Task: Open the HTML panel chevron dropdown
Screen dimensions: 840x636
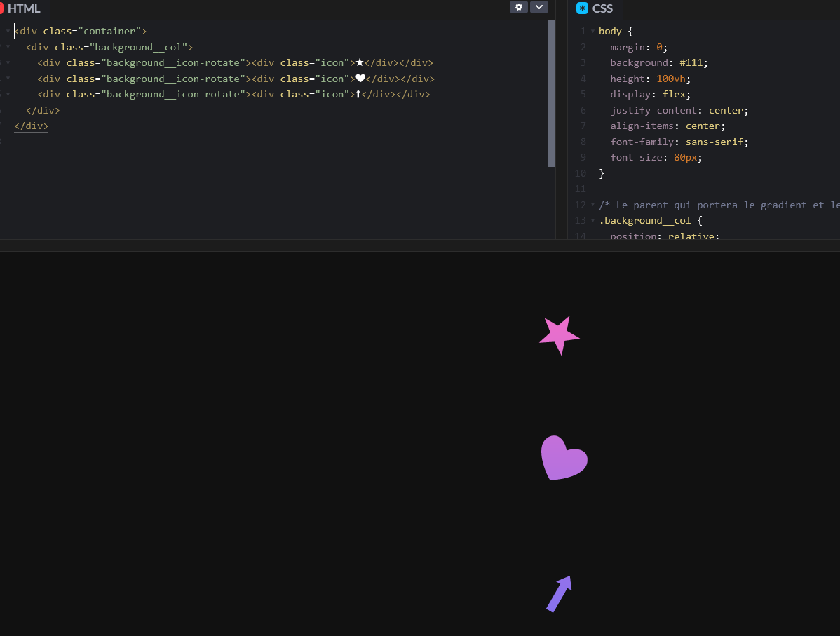Action: (539, 7)
